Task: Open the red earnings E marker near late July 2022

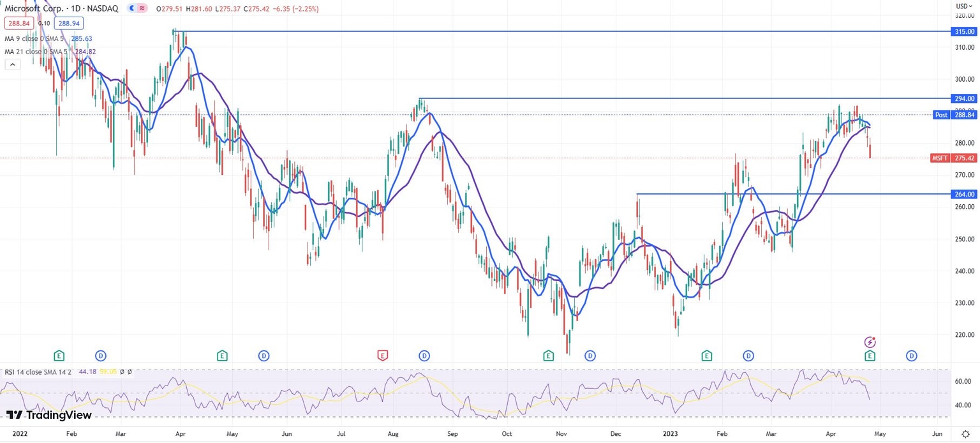Action: click(382, 355)
